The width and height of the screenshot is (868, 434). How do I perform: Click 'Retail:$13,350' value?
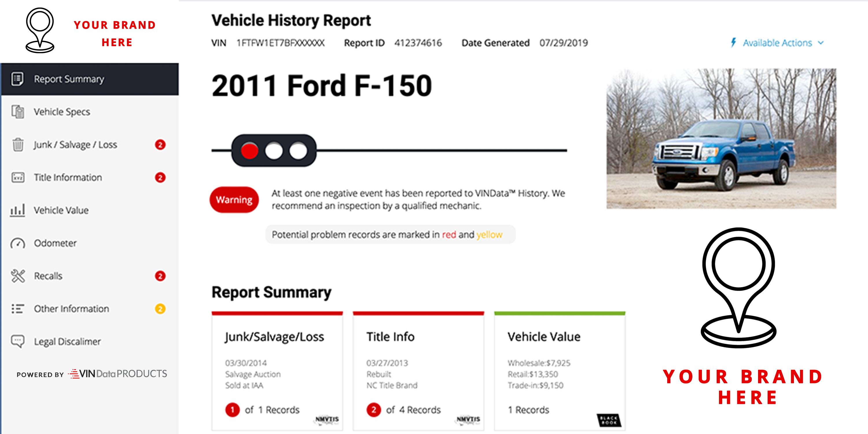pyautogui.click(x=533, y=374)
